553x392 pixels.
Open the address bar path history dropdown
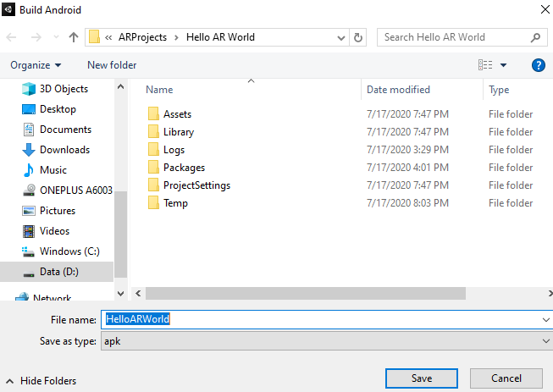click(340, 37)
